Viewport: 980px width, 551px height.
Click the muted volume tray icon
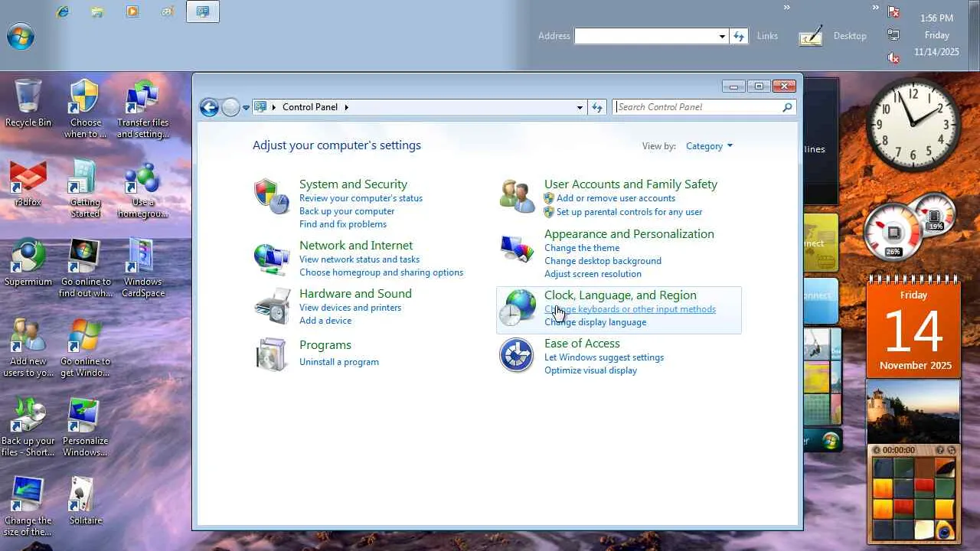(x=893, y=57)
